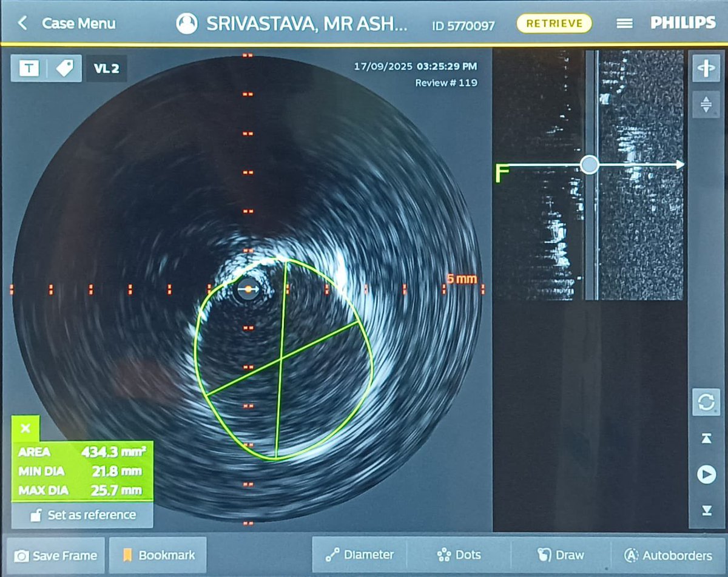Select the Diameter measurement tool
728x577 pixels.
click(360, 555)
